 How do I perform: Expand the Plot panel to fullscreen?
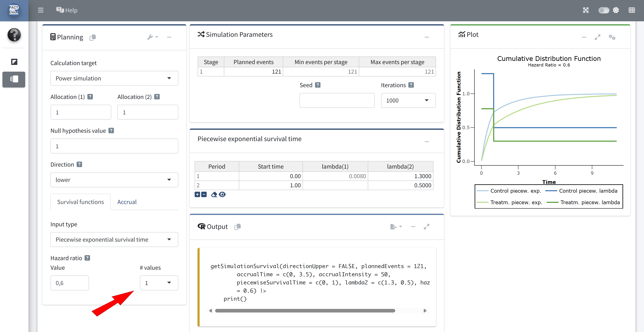click(597, 37)
